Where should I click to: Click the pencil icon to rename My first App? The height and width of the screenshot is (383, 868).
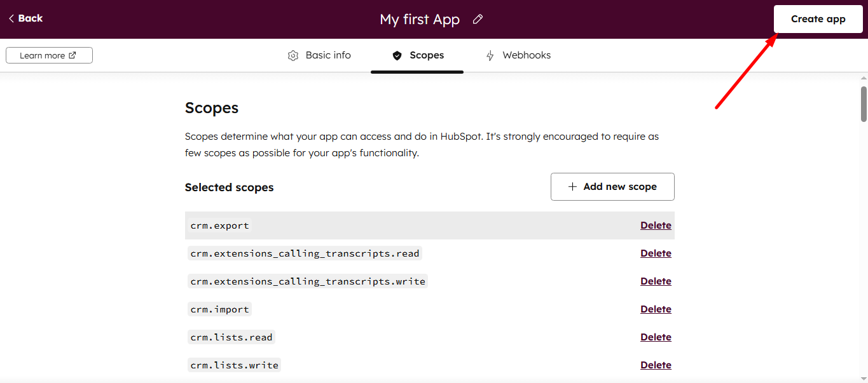click(x=478, y=20)
